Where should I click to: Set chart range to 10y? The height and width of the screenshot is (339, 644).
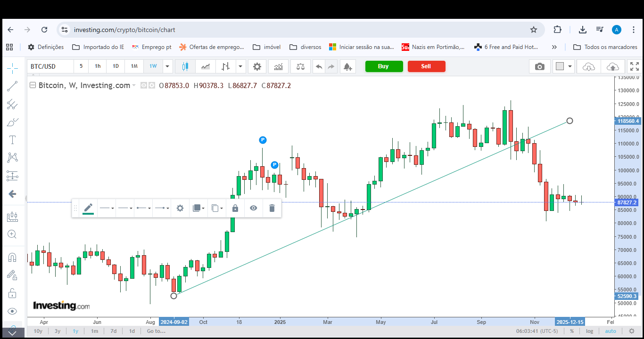click(x=38, y=331)
